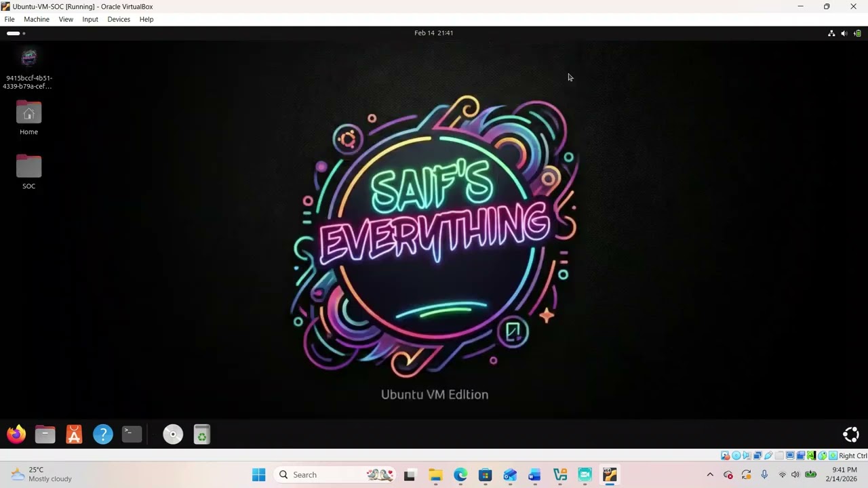Click the VirtualBox display status icon
The height and width of the screenshot is (488, 868).
[x=790, y=455]
